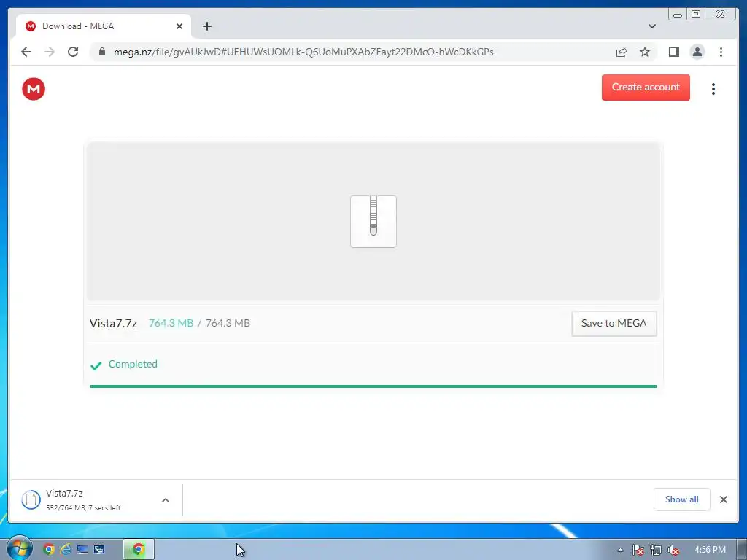Click the browser window restore button
Screen dimensions: 747x560
tap(695, 15)
